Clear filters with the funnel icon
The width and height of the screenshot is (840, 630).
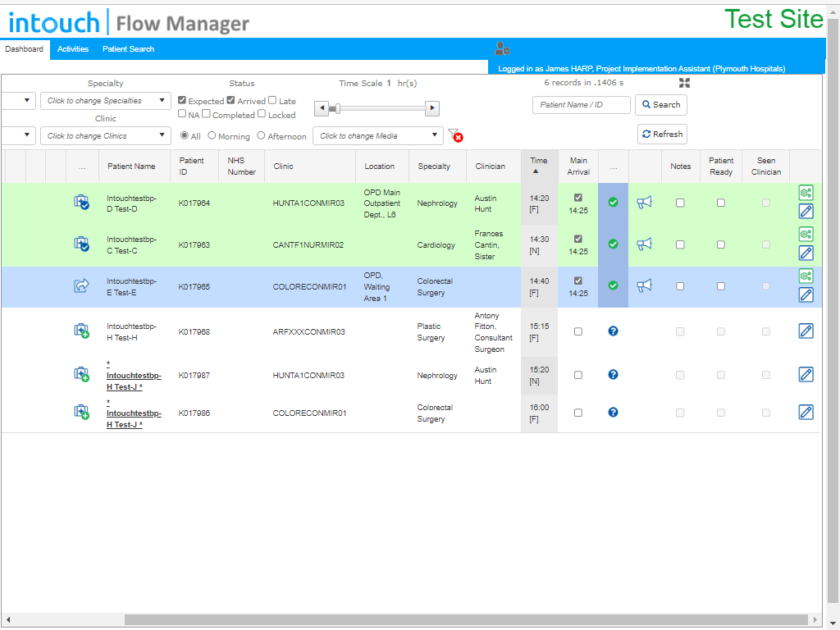pyautogui.click(x=455, y=135)
